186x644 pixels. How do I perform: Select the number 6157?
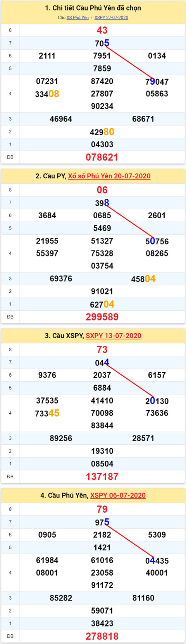coord(157,375)
